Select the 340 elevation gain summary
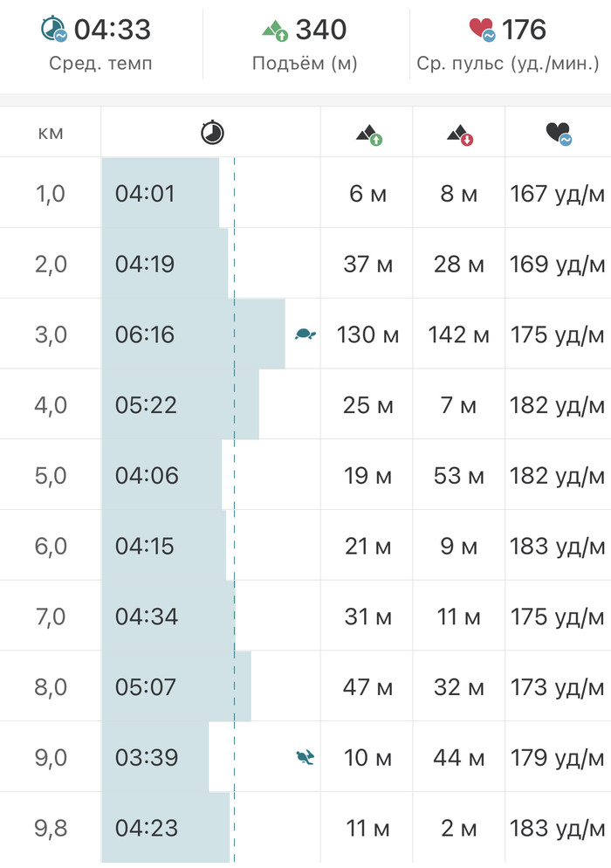Image resolution: width=611 pixels, height=868 pixels. pos(320,30)
